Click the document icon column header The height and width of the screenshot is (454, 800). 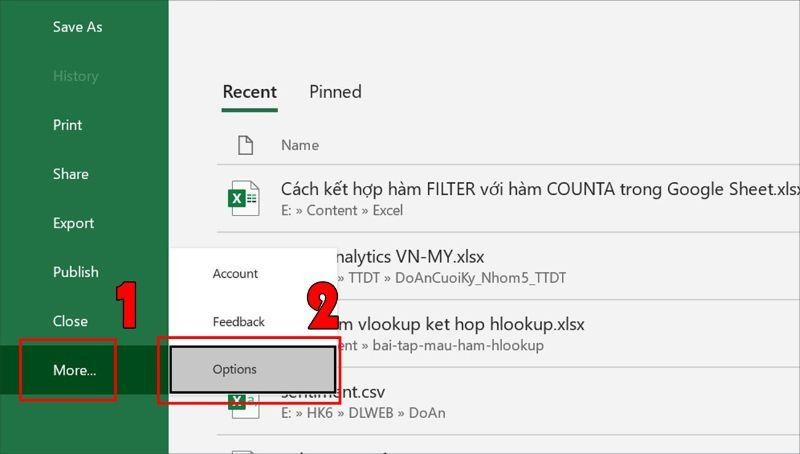click(245, 145)
